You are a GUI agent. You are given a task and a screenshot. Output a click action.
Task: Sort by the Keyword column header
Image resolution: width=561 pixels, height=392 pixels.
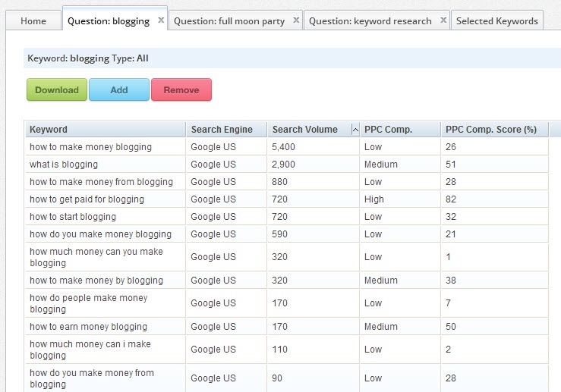click(106, 130)
